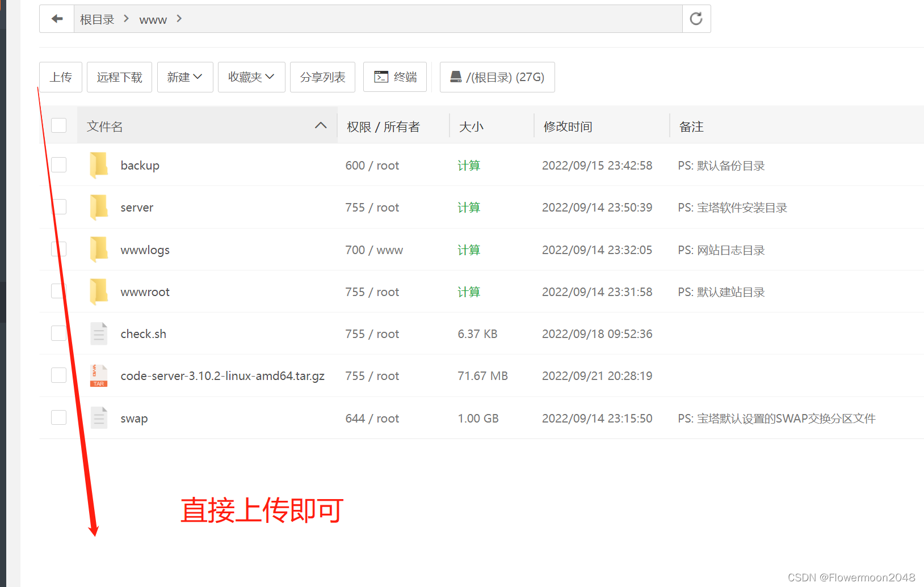Select the check.sh file name
The image size is (924, 587).
click(x=144, y=334)
